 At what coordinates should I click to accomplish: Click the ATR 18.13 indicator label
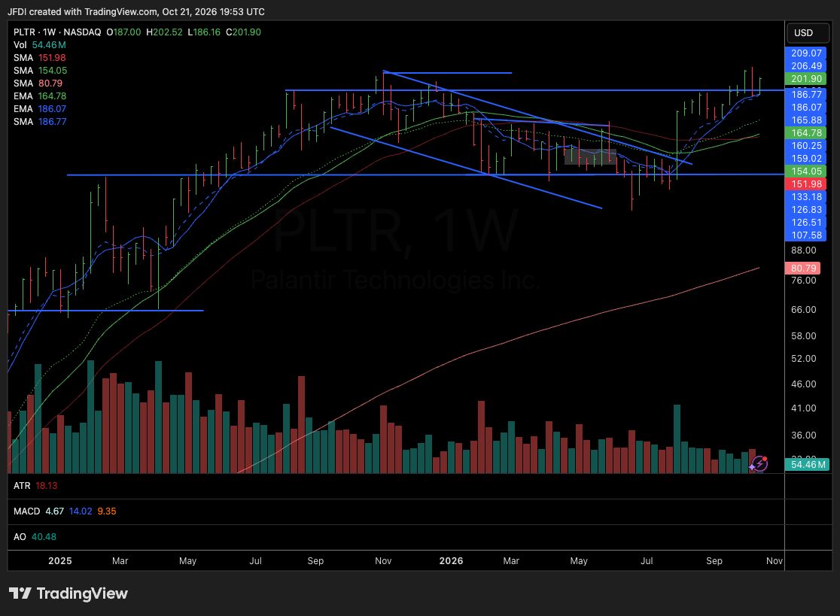click(35, 486)
